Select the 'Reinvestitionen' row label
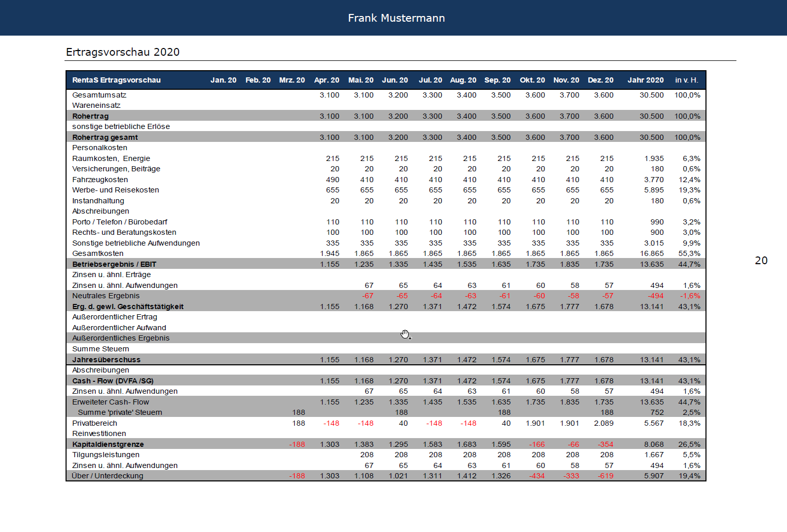Viewport: 787px width, 532px height. pos(99,433)
